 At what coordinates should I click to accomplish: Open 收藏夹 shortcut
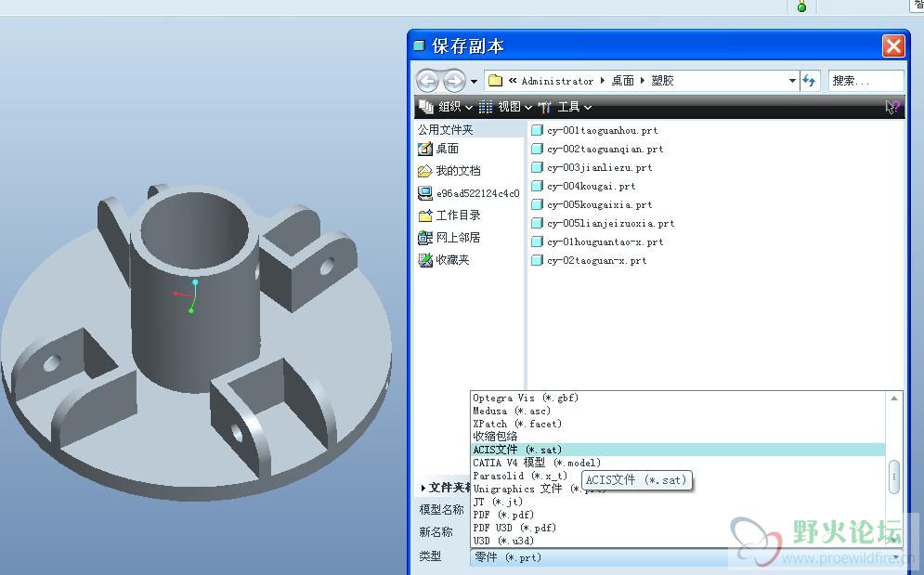[444, 260]
